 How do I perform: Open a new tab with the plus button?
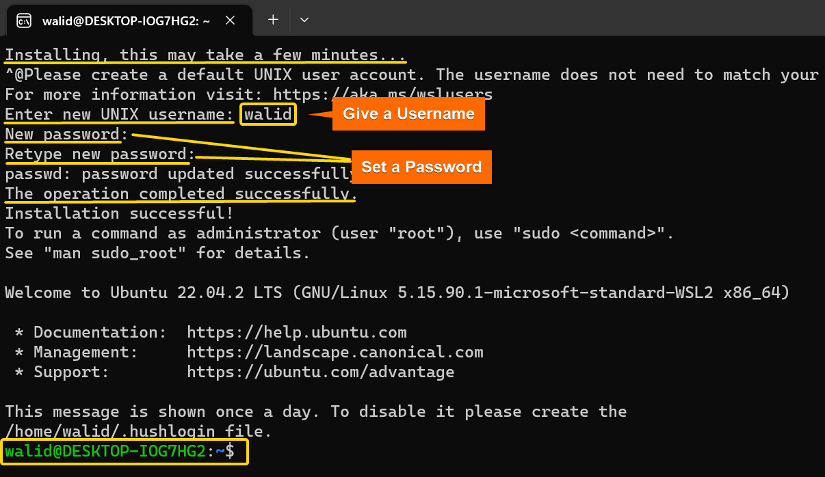point(273,20)
